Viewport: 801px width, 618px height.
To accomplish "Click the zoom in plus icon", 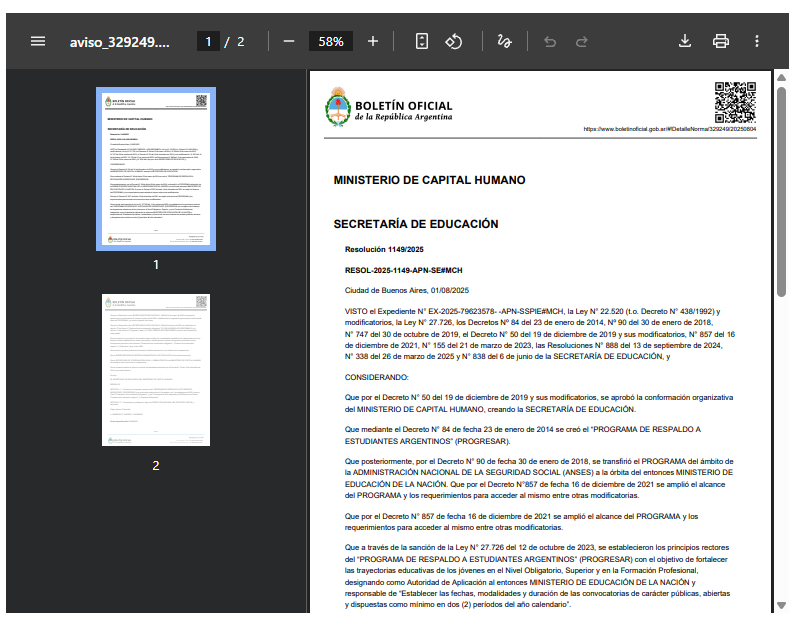I will pyautogui.click(x=373, y=41).
